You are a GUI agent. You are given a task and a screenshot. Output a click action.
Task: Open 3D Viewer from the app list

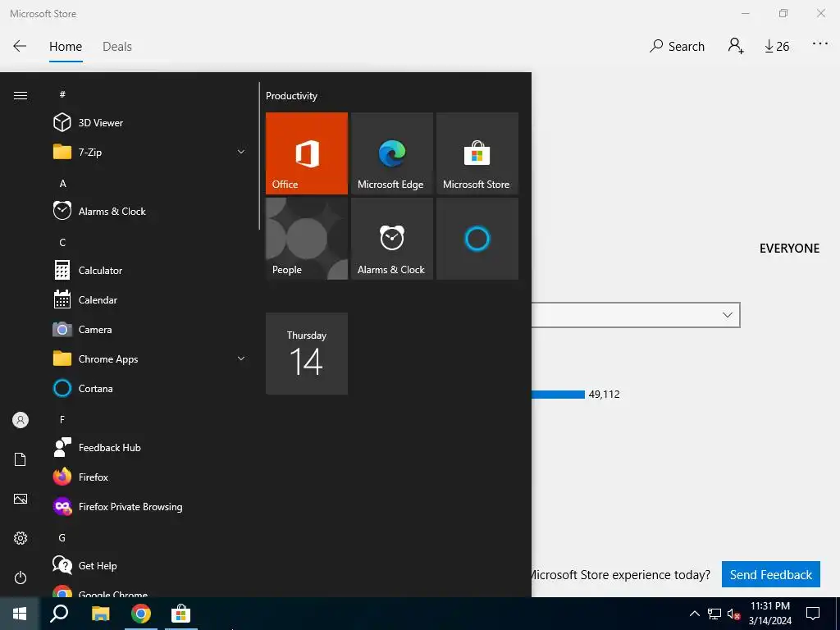click(150, 123)
